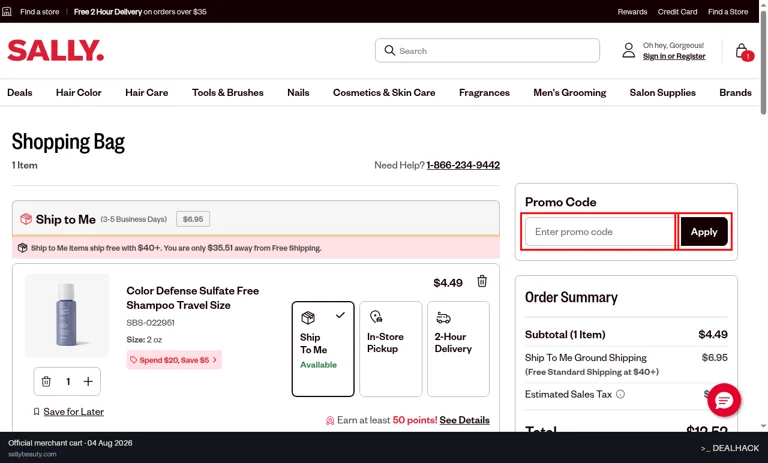This screenshot has width=768, height=463.
Task: Open the Nails menu
Action: coord(298,93)
